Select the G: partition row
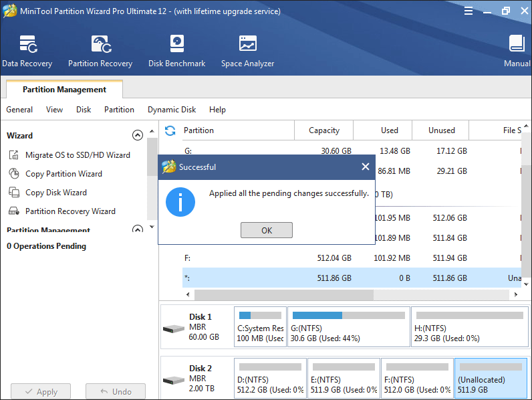 click(x=352, y=151)
